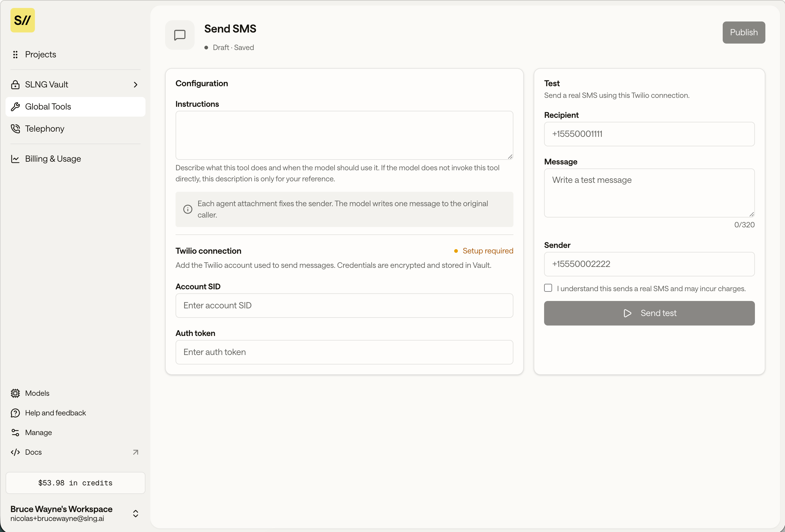Click the SLNG Vault lock icon

pos(15,84)
